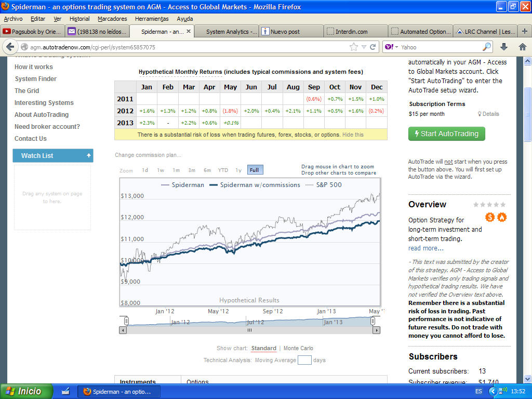The height and width of the screenshot is (399, 532).
Task: Close the Spiderman tab
Action: (x=189, y=31)
